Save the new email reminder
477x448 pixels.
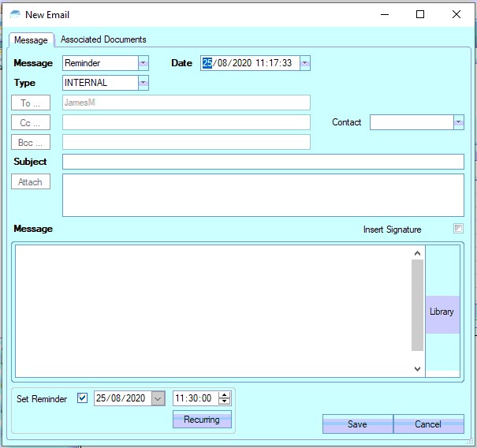[357, 424]
